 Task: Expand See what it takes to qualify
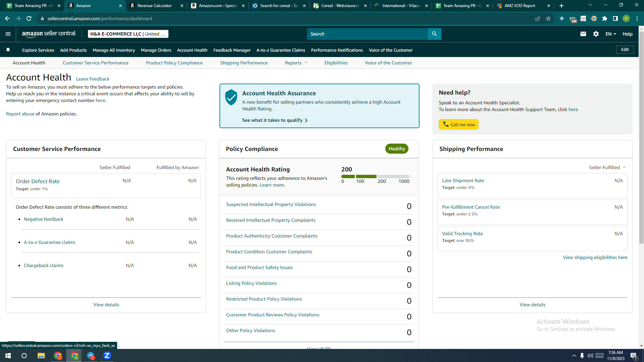click(275, 120)
